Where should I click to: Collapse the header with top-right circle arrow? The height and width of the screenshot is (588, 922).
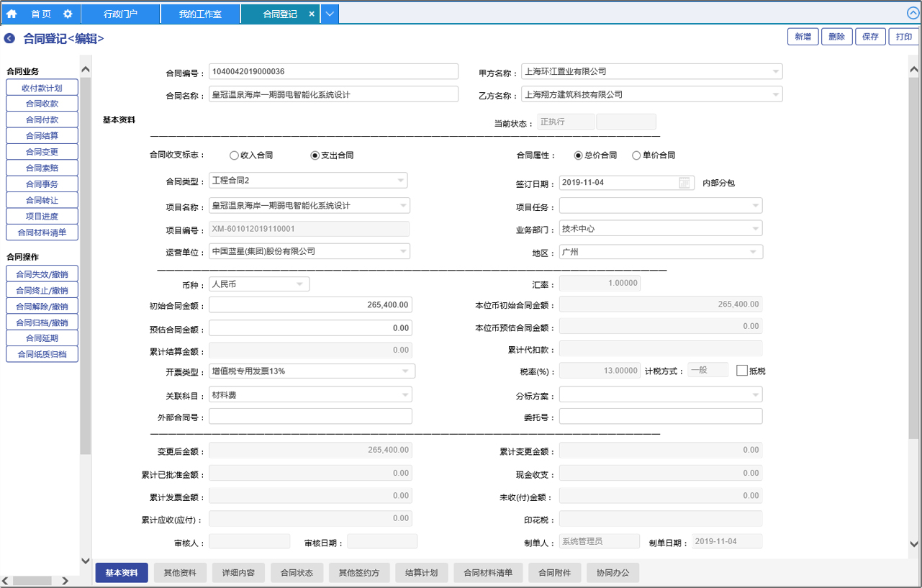pos(913,13)
